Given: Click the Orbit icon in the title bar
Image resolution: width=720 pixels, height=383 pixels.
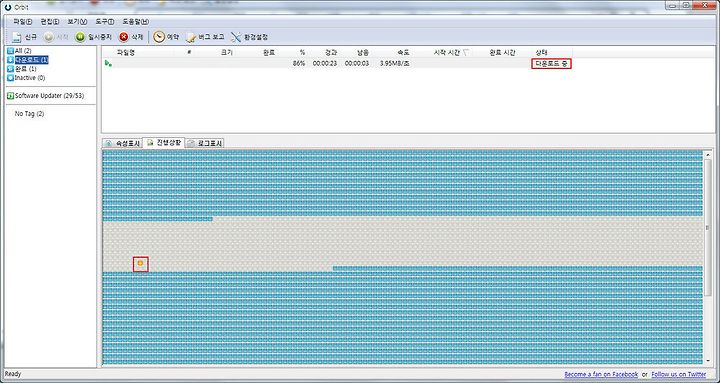Looking at the screenshot, I should tap(7, 7).
